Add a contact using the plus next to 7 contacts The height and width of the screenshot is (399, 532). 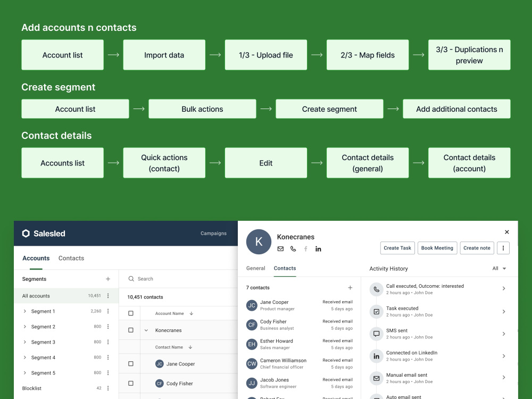pos(350,288)
